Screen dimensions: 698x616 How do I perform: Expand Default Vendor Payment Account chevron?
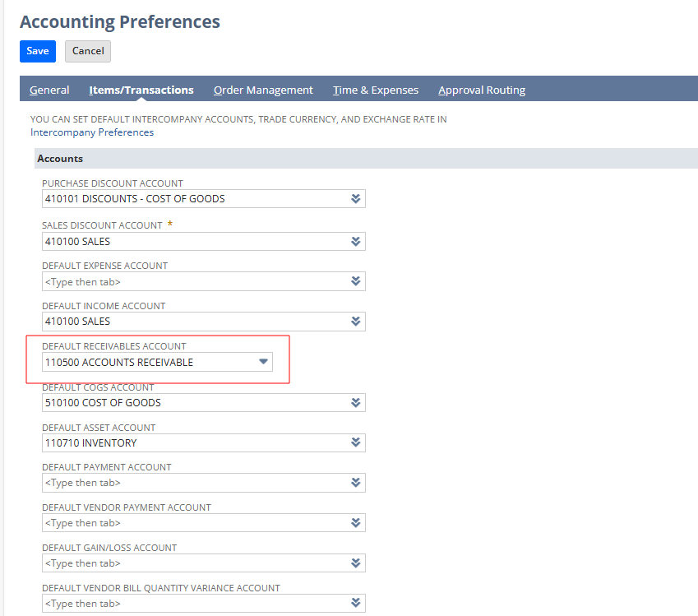(355, 523)
